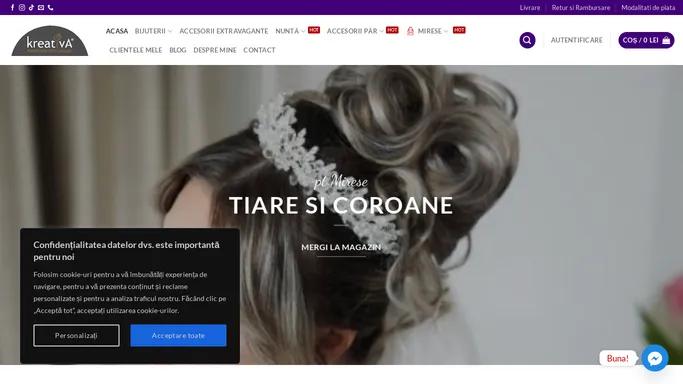683x384 pixels.
Task: Click the email envelope icon
Action: tap(41, 7)
